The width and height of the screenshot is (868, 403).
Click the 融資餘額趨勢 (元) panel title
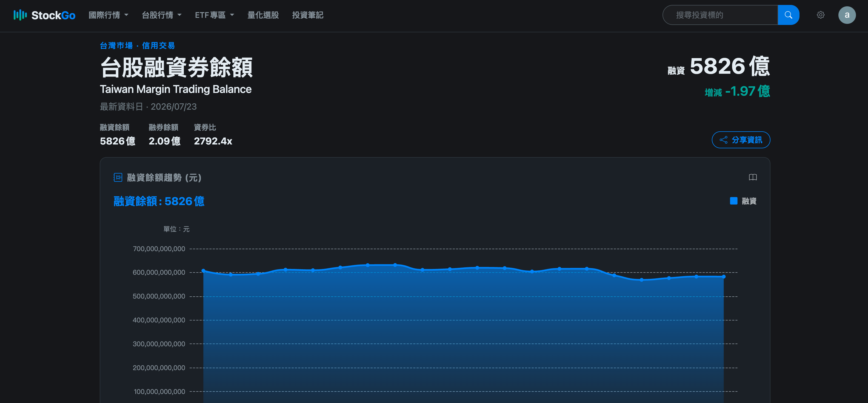pyautogui.click(x=164, y=178)
